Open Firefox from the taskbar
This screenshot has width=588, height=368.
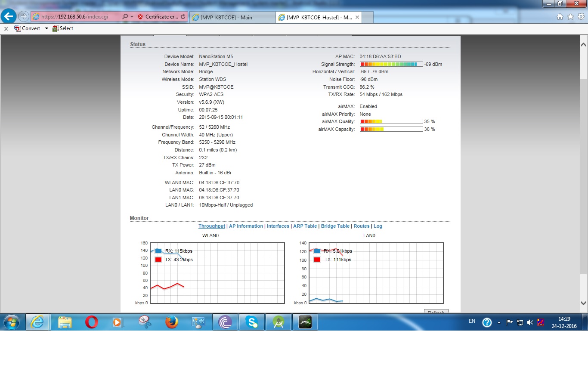coord(171,322)
